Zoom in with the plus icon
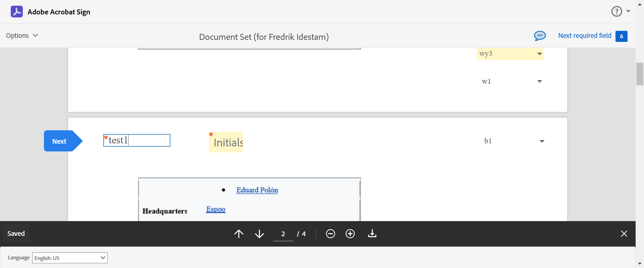 [x=350, y=233]
